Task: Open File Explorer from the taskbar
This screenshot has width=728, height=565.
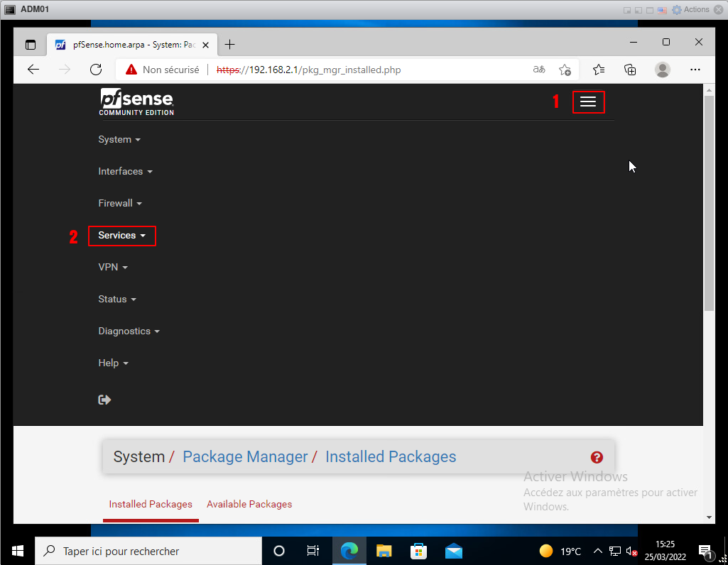Action: point(384,551)
